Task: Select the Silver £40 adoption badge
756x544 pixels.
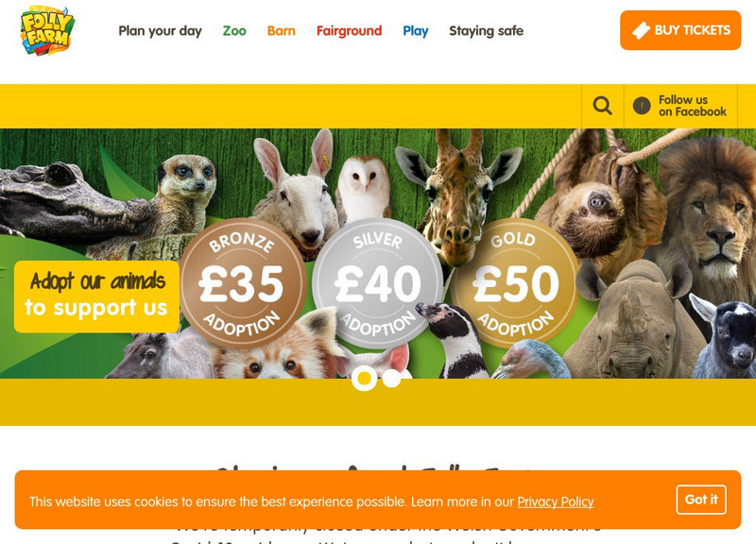Action: 377,283
